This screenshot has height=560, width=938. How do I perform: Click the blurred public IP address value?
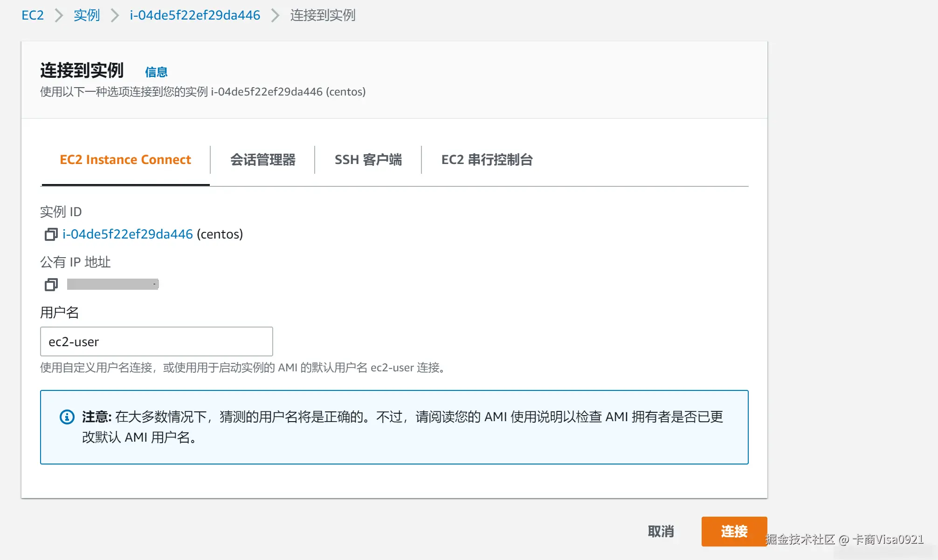pyautogui.click(x=113, y=284)
